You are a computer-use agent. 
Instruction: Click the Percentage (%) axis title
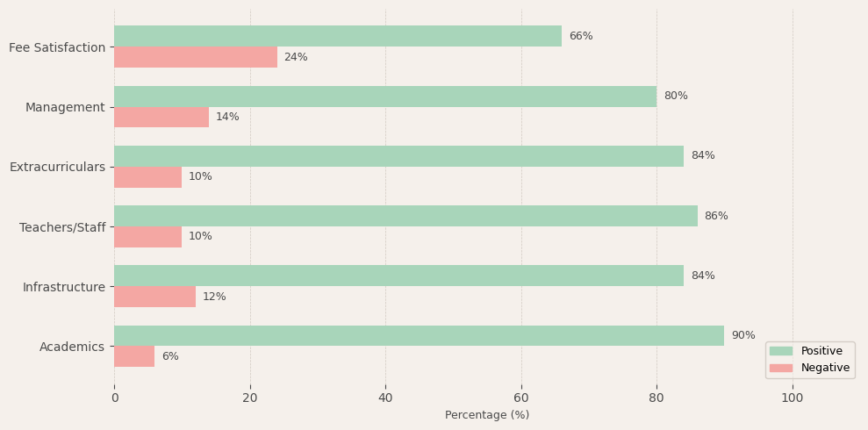[x=487, y=415]
